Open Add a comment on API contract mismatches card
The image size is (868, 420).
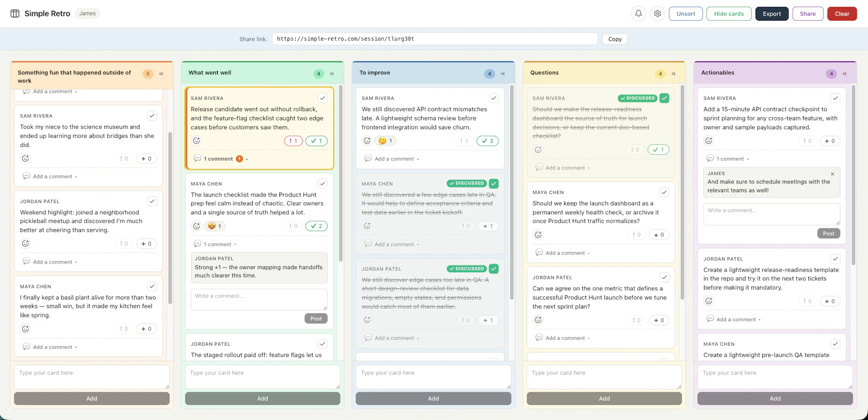pyautogui.click(x=392, y=159)
